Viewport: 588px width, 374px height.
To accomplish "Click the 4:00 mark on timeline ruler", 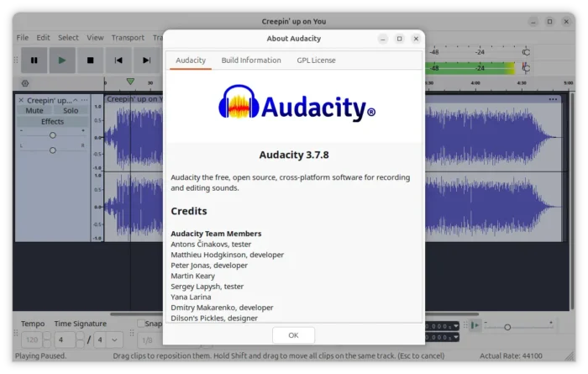I will (x=475, y=83).
